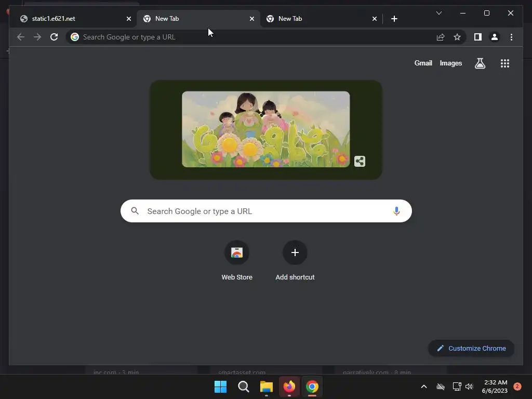This screenshot has height=399, width=532.
Task: Open Search Labs flask icon
Action: tap(480, 63)
